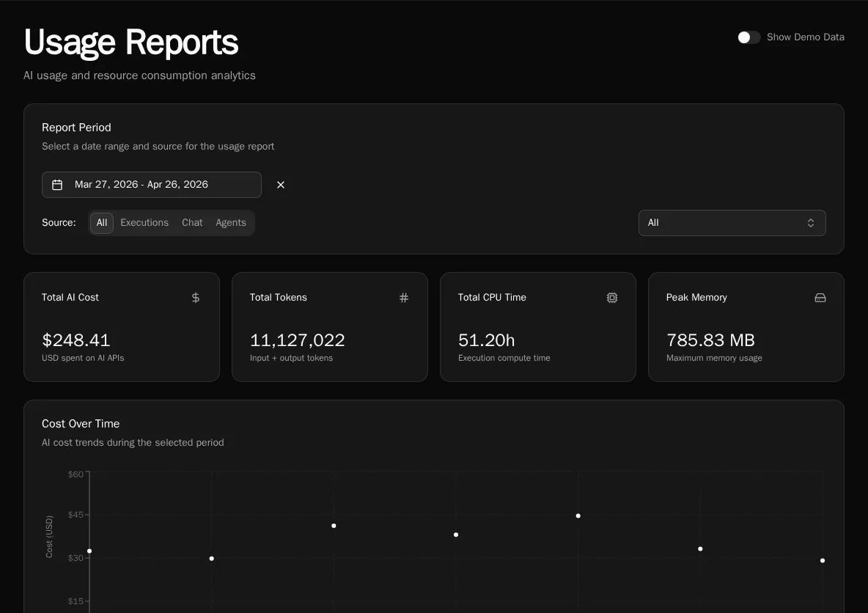
Task: Click the dollar sign icon on Total AI Cost card
Action: point(195,298)
